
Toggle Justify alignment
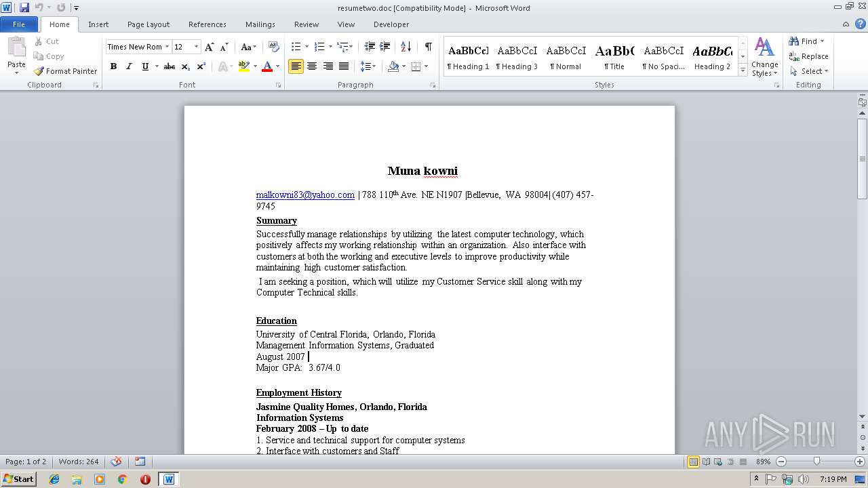click(x=344, y=66)
